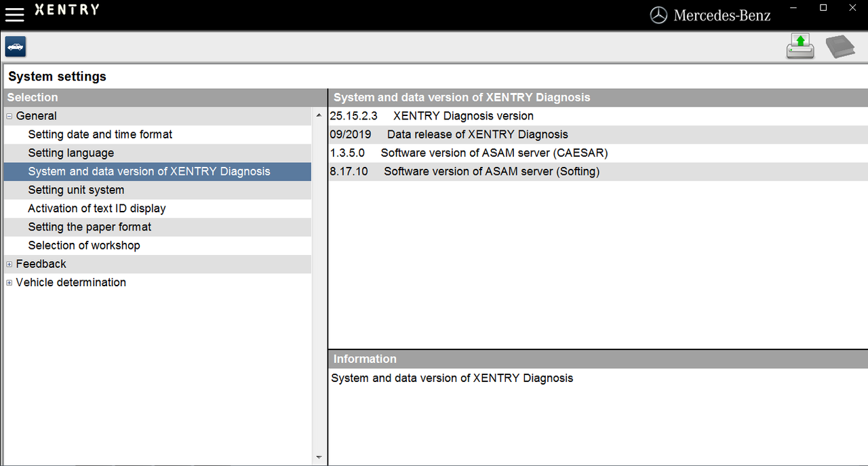The height and width of the screenshot is (466, 868).
Task: Click the Selection panel header
Action: pyautogui.click(x=165, y=97)
